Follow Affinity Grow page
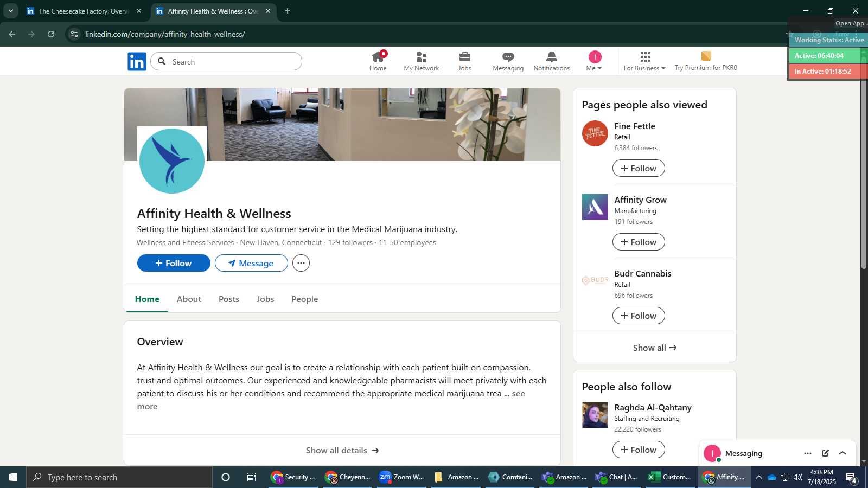868x488 pixels. tap(639, 242)
